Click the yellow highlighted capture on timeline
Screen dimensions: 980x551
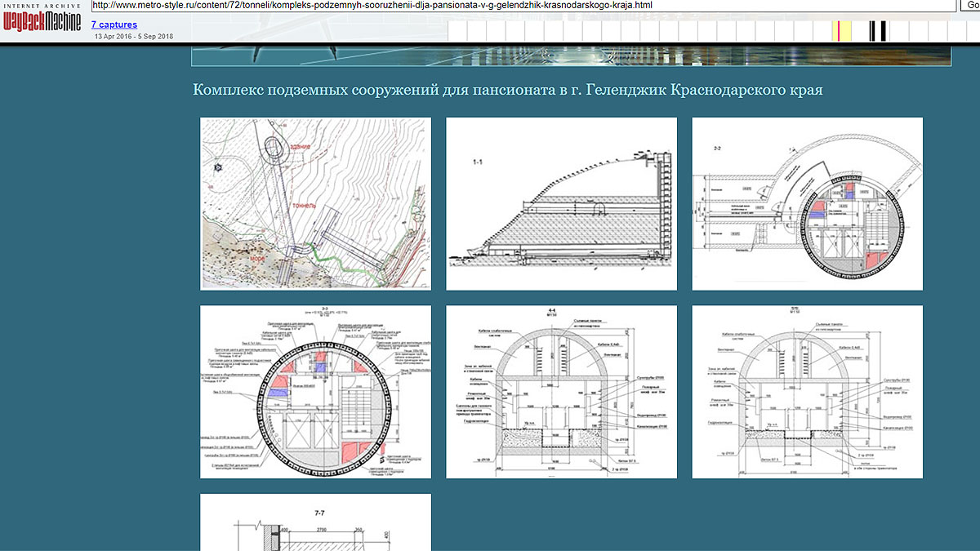841,31
